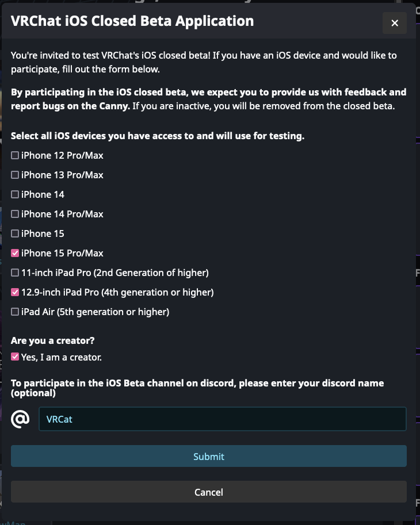Click the iPhone 15 Pro/Max label text
The image size is (420, 525).
(62, 253)
